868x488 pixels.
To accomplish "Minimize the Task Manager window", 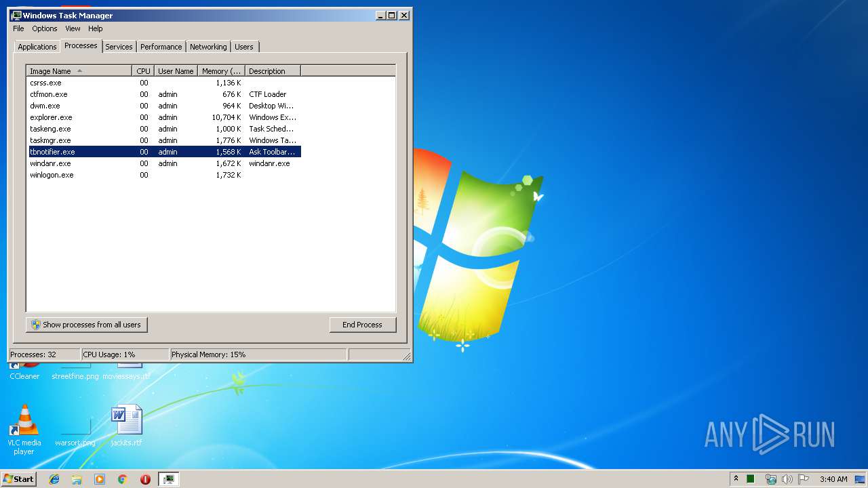I will [x=380, y=15].
